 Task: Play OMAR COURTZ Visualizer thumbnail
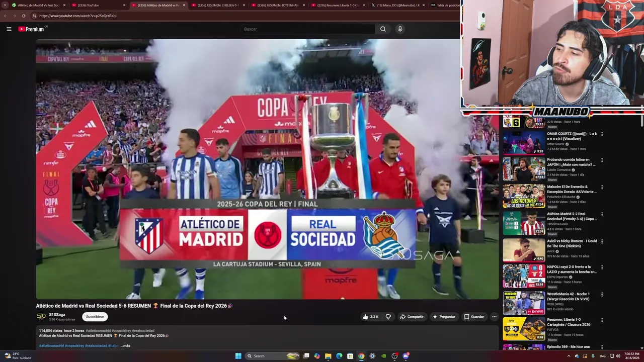[524, 142]
